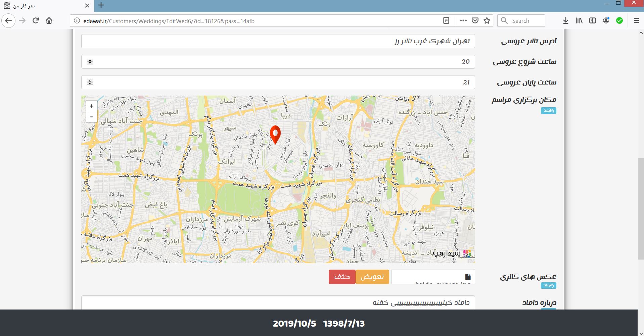The height and width of the screenshot is (336, 644).
Task: Click the gallery file input field
Action: [x=433, y=277]
